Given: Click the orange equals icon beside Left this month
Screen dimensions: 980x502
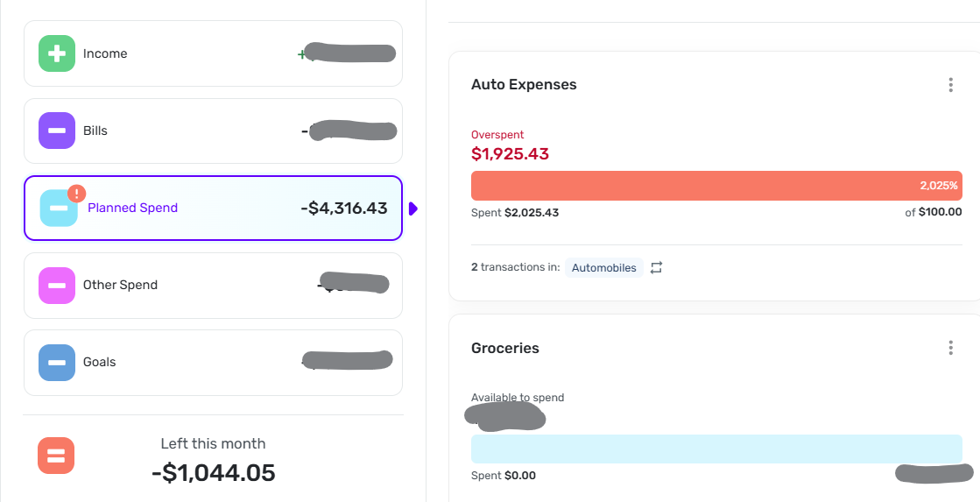Looking at the screenshot, I should [56, 456].
